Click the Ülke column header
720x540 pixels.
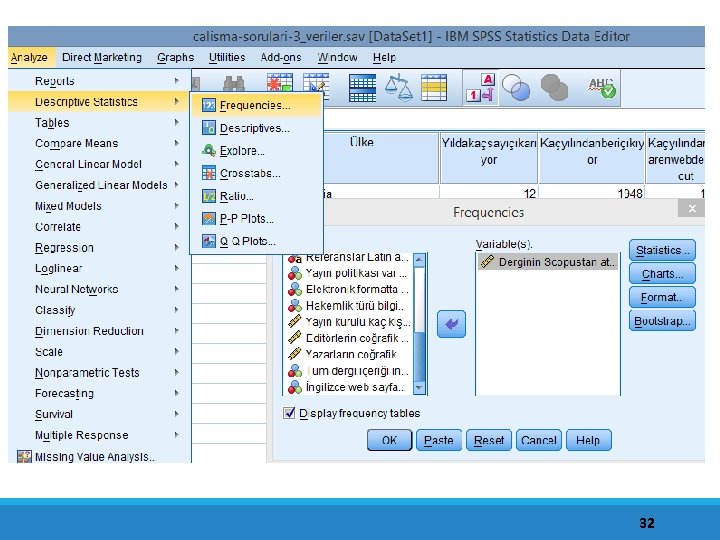coord(381,158)
